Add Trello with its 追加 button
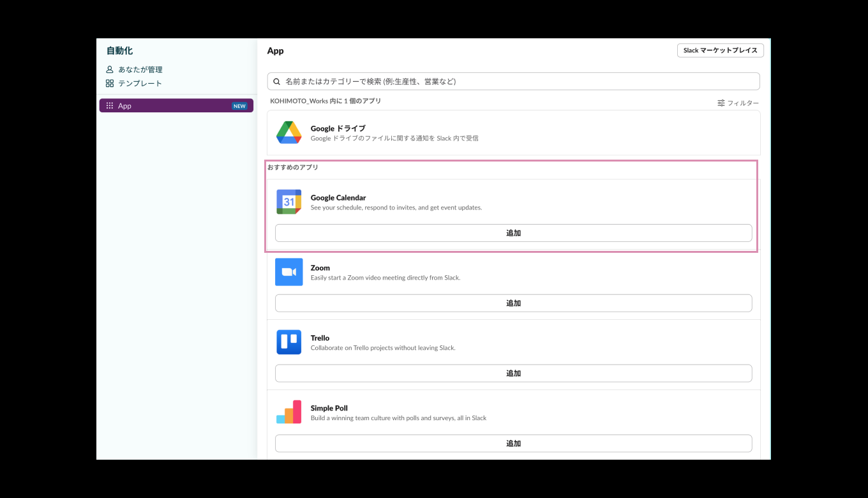This screenshot has height=498, width=868. point(513,373)
